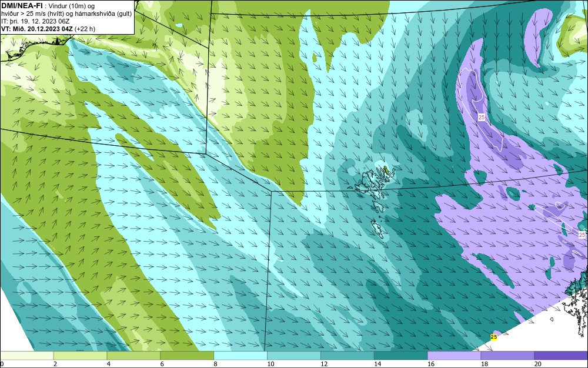Click the legend scale number '10'
The height and width of the screenshot is (368, 588).
270,364
